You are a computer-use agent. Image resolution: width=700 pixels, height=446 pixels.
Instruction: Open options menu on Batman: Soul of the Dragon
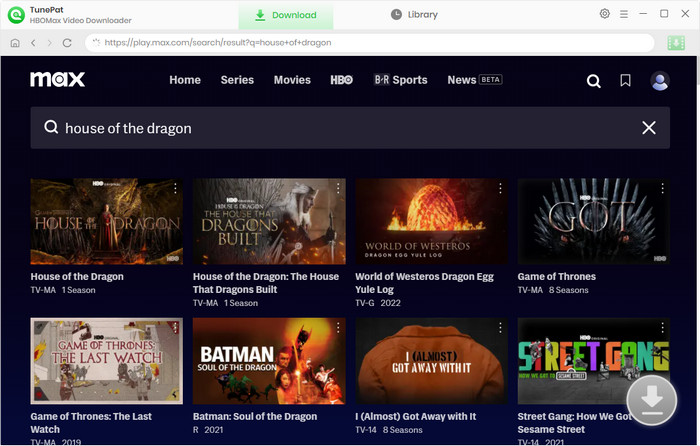point(338,328)
